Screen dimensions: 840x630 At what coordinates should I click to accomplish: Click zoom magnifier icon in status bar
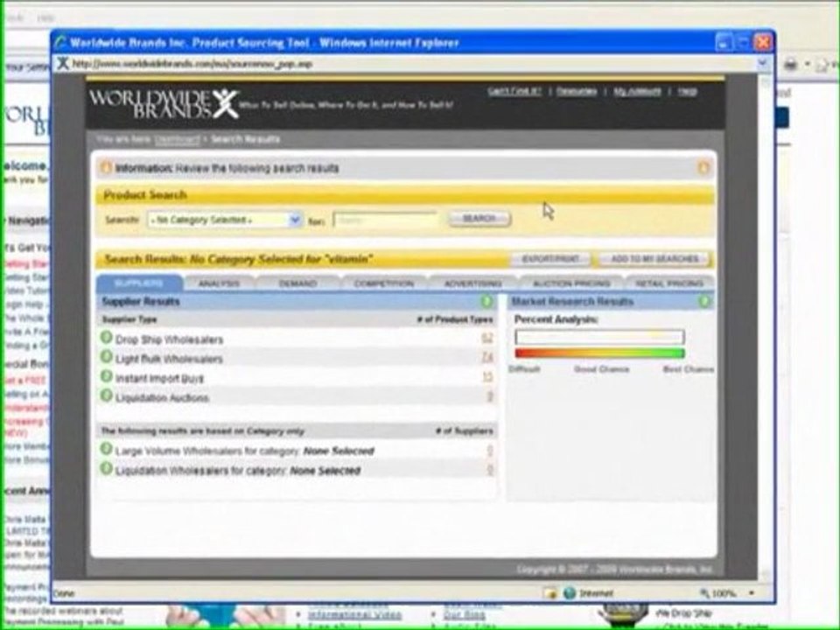point(705,593)
